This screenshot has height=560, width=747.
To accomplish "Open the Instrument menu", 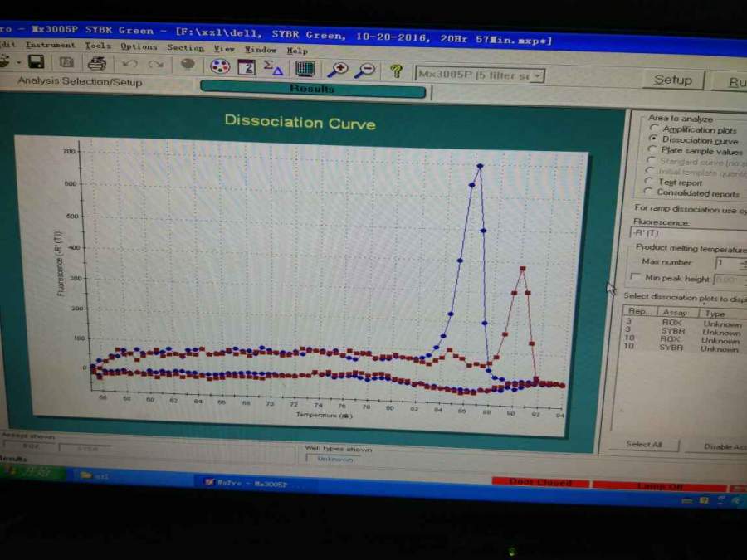I will click(x=50, y=45).
